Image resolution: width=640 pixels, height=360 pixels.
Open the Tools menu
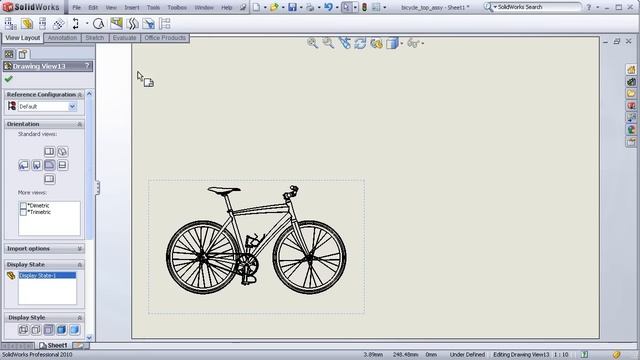point(153,7)
